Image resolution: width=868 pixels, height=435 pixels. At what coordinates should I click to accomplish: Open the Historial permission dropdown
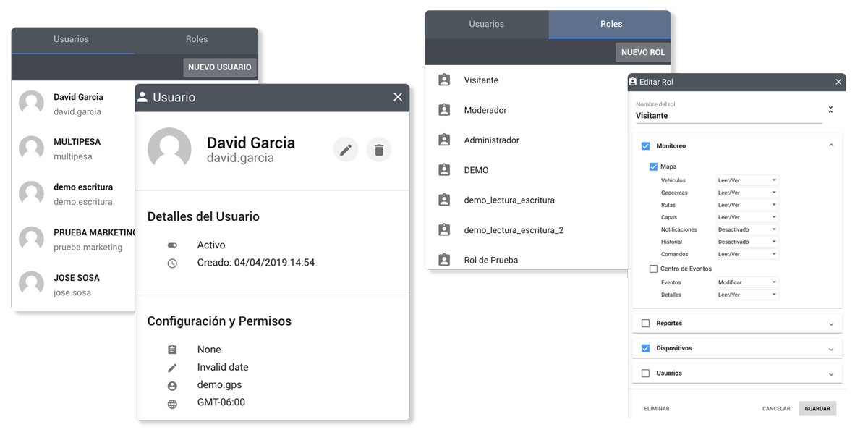tap(747, 242)
